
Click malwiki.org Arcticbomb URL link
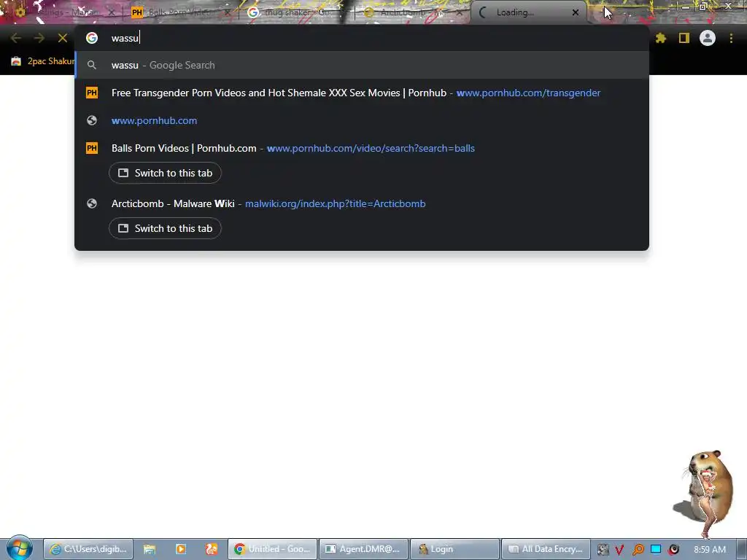[335, 204]
